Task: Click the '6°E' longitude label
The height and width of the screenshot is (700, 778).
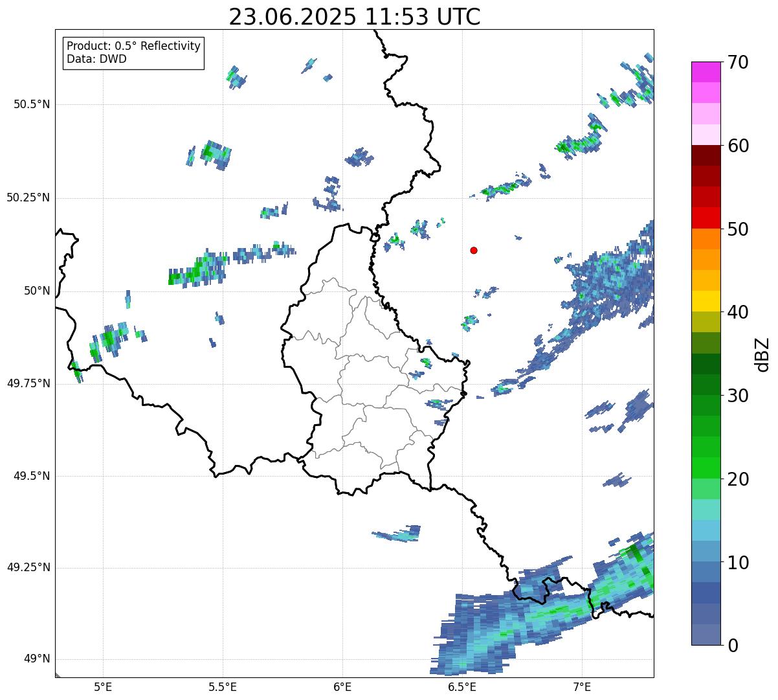Action: point(342,688)
